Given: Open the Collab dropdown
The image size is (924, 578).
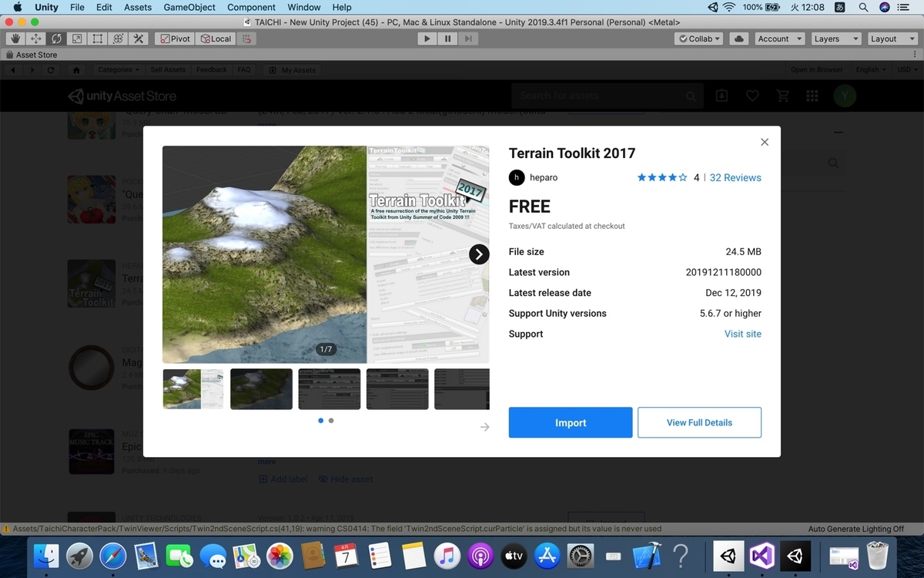Looking at the screenshot, I should (x=699, y=39).
